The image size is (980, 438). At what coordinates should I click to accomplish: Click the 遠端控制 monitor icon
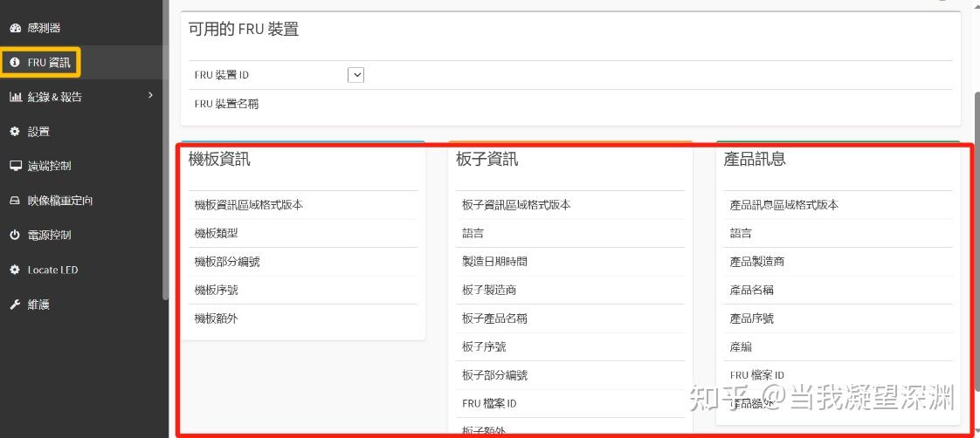16,166
